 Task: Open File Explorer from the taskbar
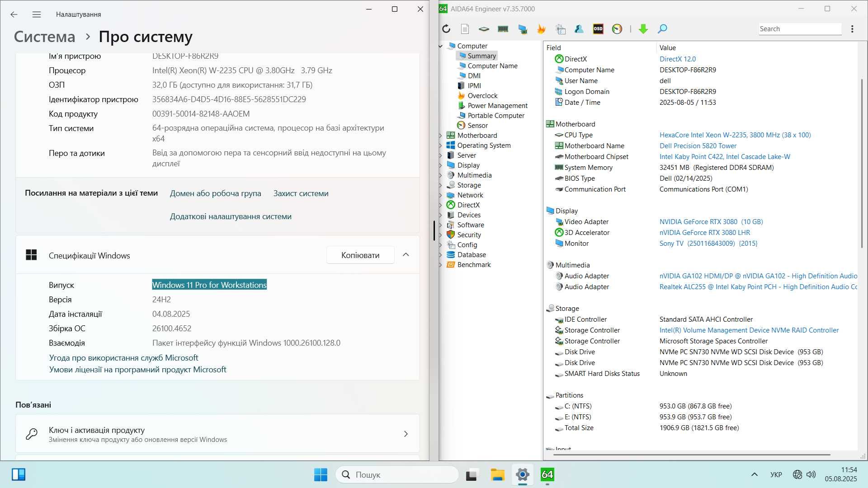pos(497,474)
